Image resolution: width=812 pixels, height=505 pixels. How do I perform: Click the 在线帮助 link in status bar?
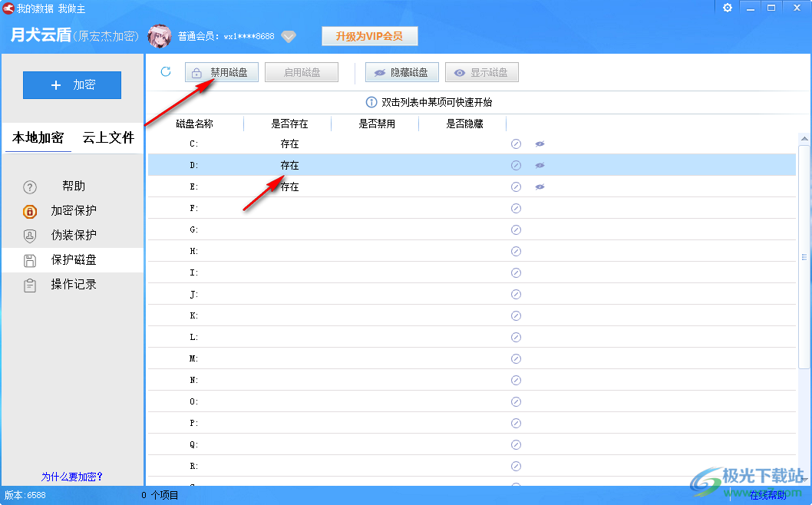[767, 495]
